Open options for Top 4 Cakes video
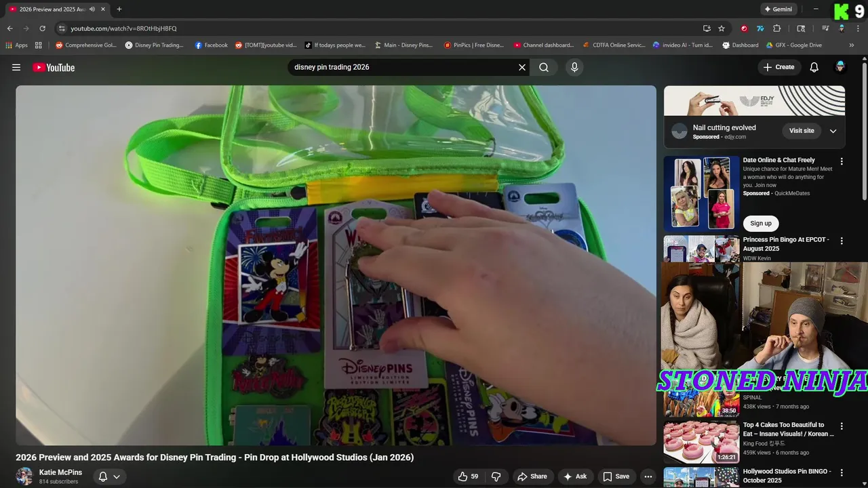Image resolution: width=868 pixels, height=488 pixels. pos(842,426)
